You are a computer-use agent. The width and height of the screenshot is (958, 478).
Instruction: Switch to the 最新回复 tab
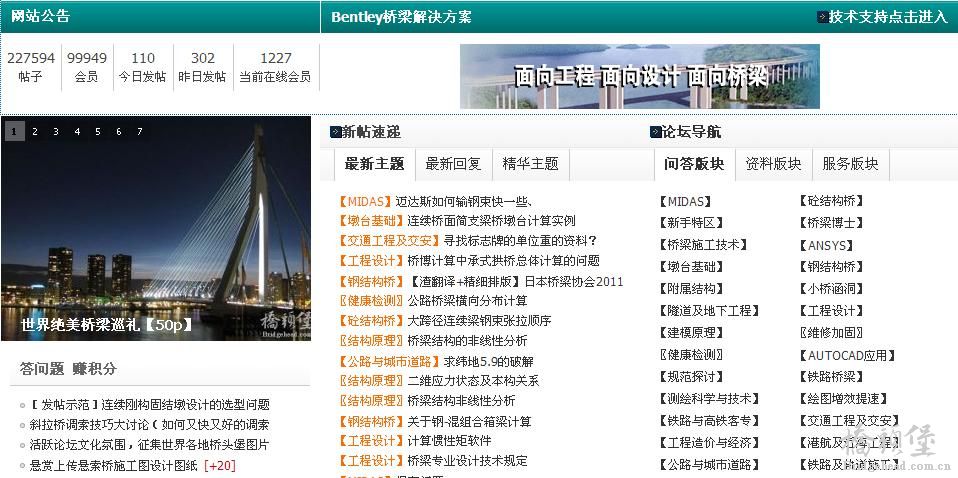click(453, 164)
